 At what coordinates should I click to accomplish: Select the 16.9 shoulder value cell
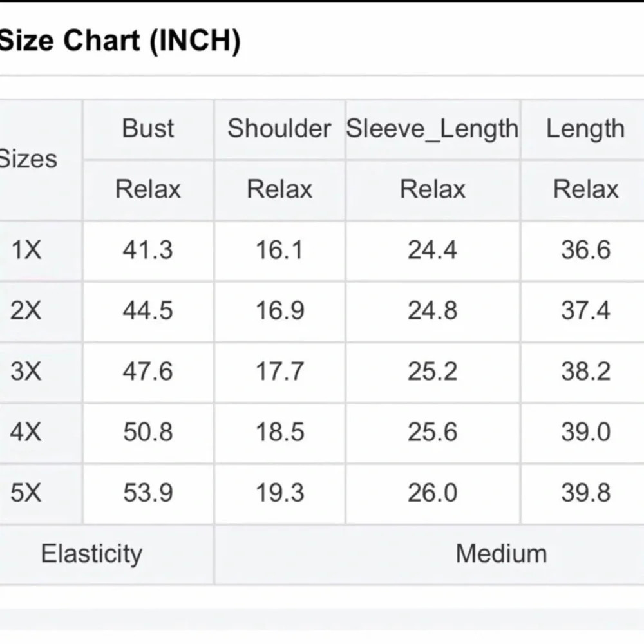tap(279, 311)
